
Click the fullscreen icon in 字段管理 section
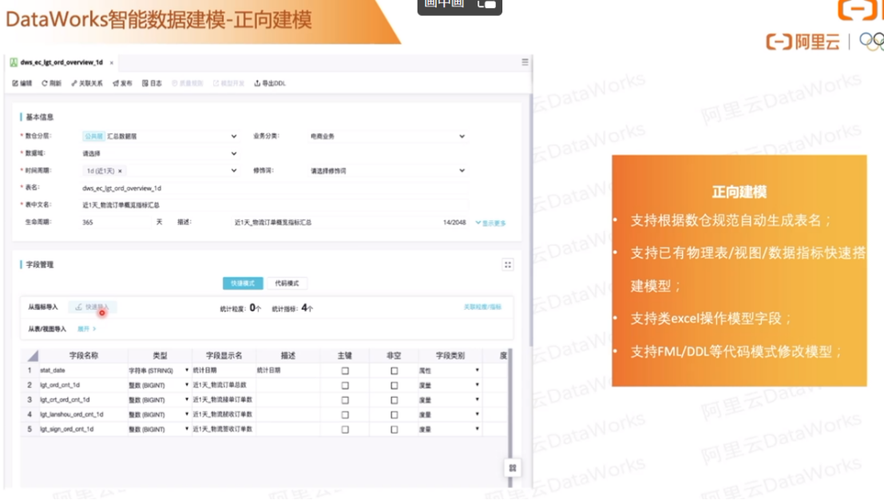[x=508, y=265]
